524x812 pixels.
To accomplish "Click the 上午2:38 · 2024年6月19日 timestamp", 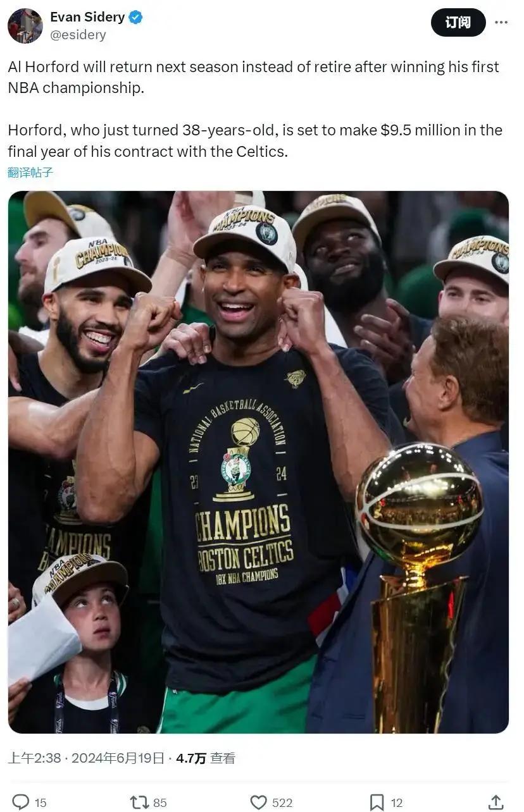I will 86,758.
